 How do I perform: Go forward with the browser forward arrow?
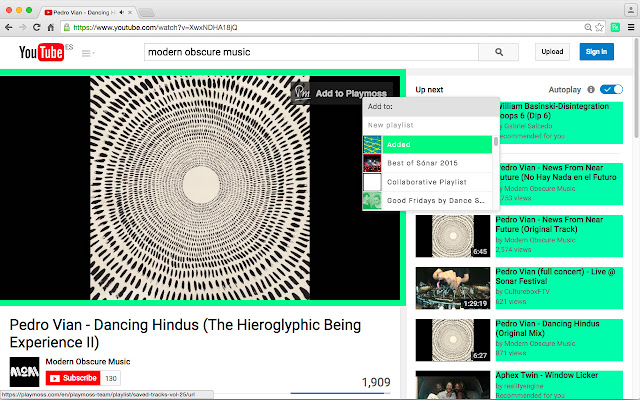coord(22,27)
